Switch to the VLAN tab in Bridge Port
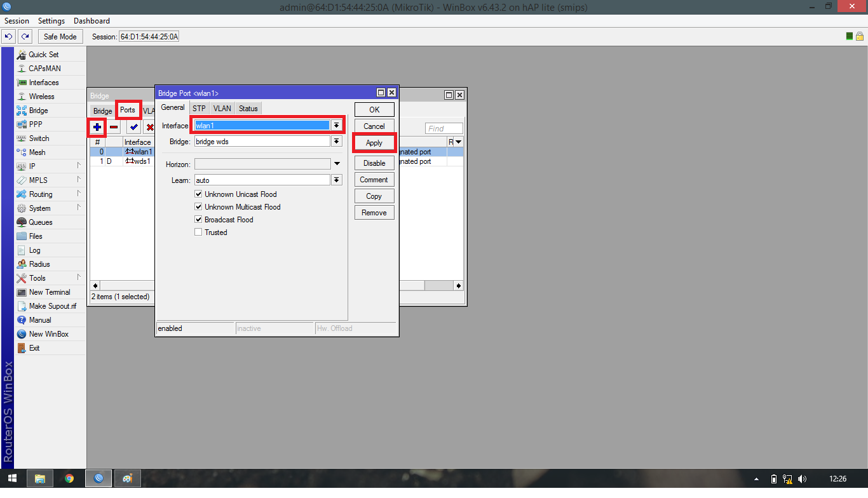Screen dimensions: 868x498 (222, 109)
